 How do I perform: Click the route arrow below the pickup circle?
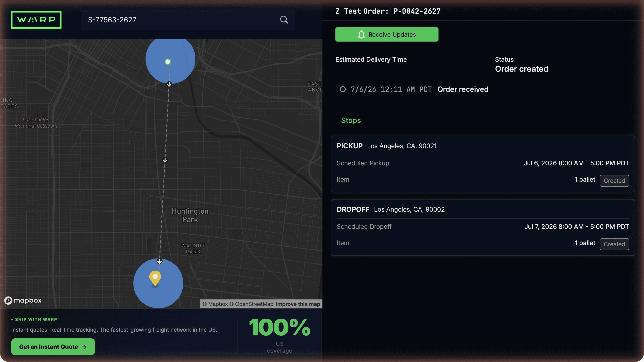169,84
